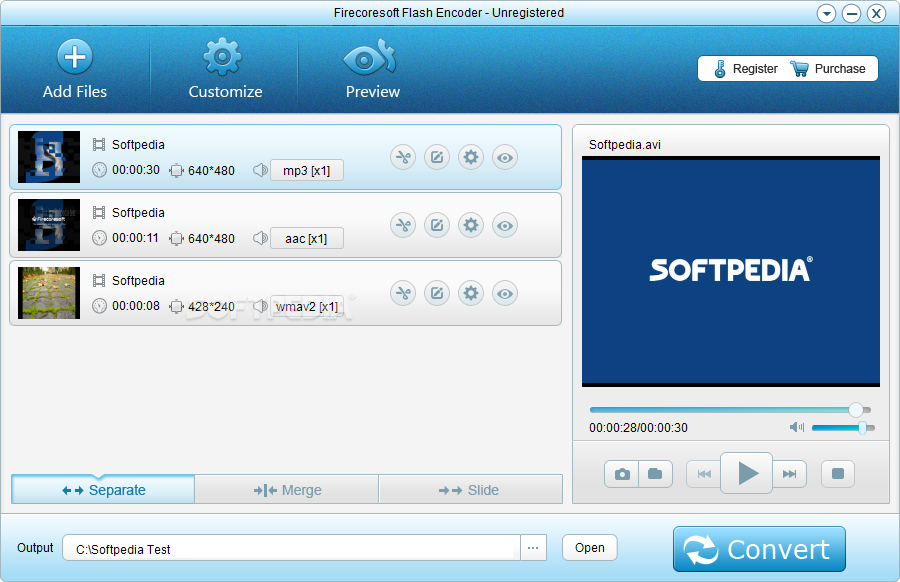Click the Register key button

click(746, 69)
